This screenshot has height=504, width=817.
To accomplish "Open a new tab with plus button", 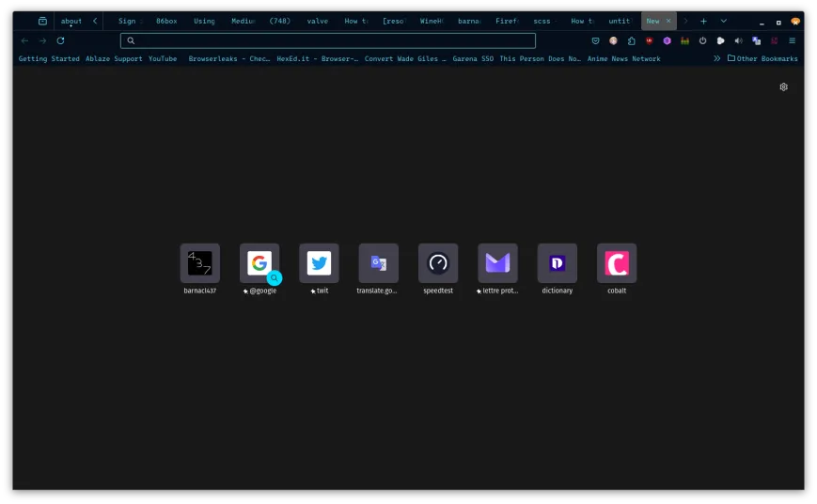I will click(703, 22).
